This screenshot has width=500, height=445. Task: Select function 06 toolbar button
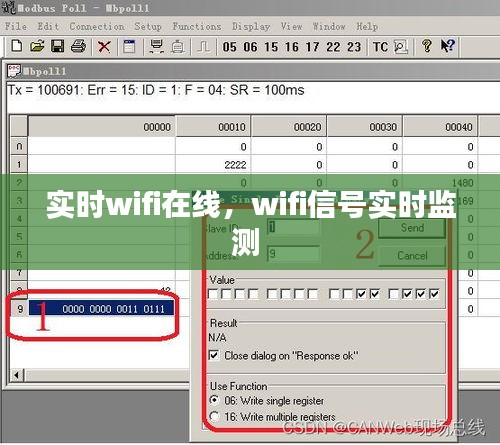250,47
